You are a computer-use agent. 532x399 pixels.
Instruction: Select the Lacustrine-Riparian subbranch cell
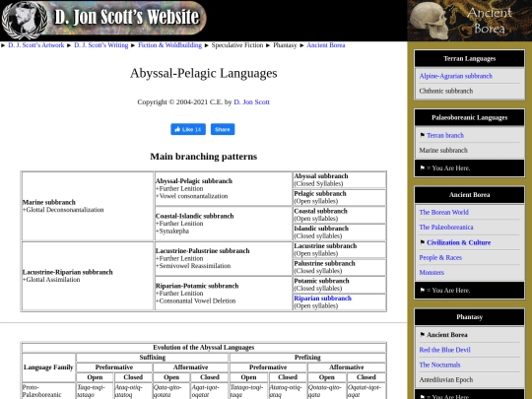[88, 276]
